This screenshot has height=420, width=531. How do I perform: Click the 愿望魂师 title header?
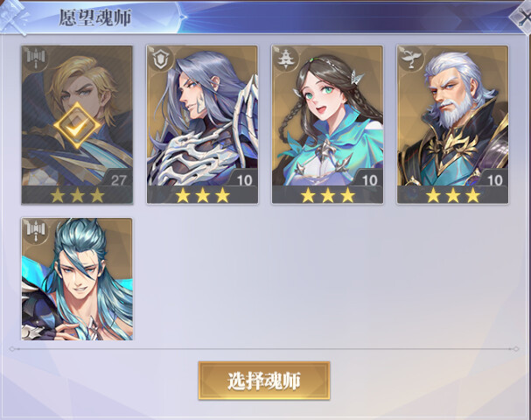(x=95, y=17)
